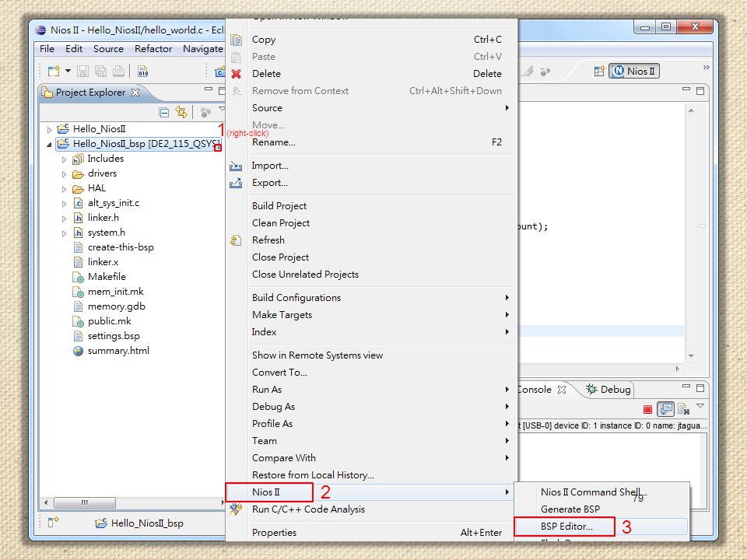Click the red Terminate console icon
This screenshot has height=560, width=747.
click(x=647, y=409)
